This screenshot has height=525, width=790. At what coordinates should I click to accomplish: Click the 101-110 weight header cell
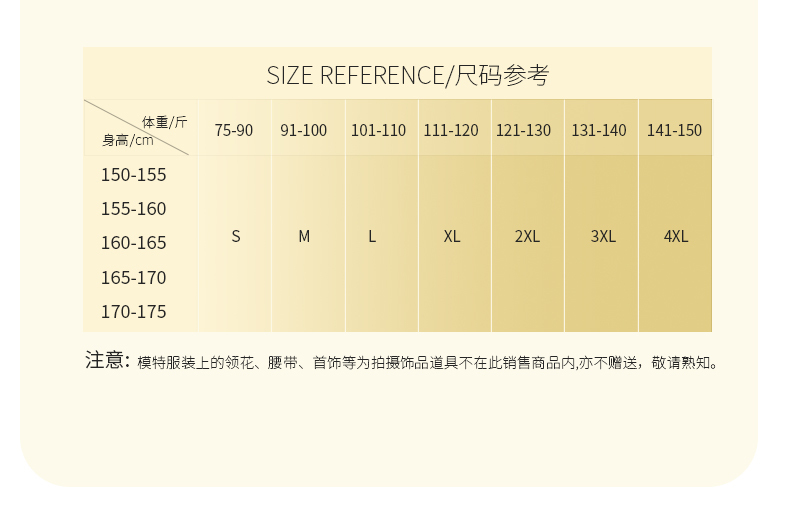(378, 130)
